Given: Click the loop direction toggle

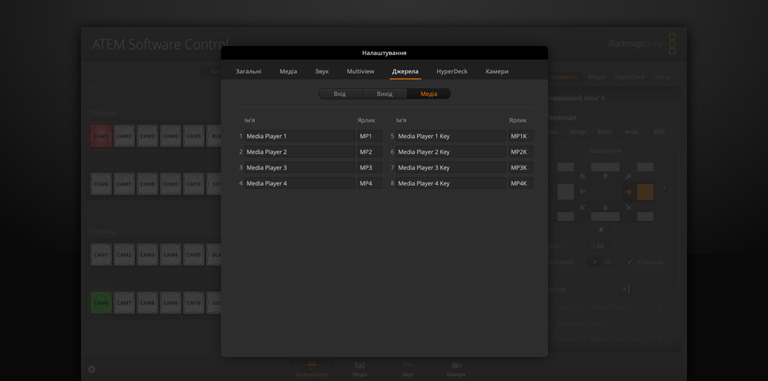Looking at the screenshot, I should tap(607, 262).
